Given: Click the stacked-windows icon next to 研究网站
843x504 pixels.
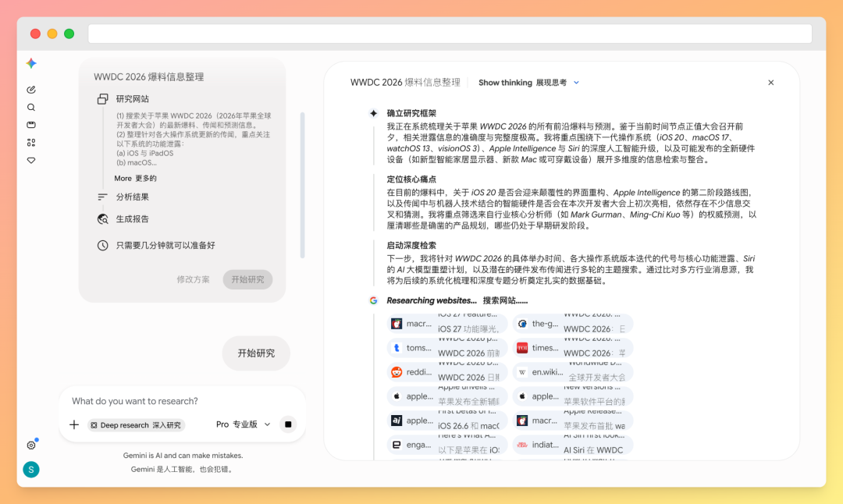Looking at the screenshot, I should [x=103, y=99].
